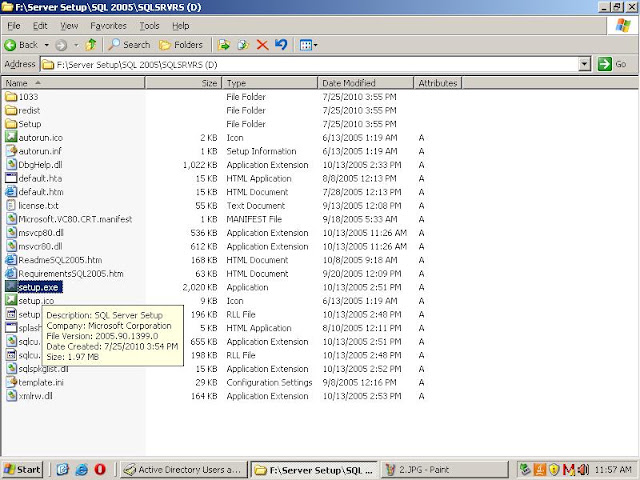Select autorun.ico file icon
640x480 pixels.
pyautogui.click(x=11, y=137)
